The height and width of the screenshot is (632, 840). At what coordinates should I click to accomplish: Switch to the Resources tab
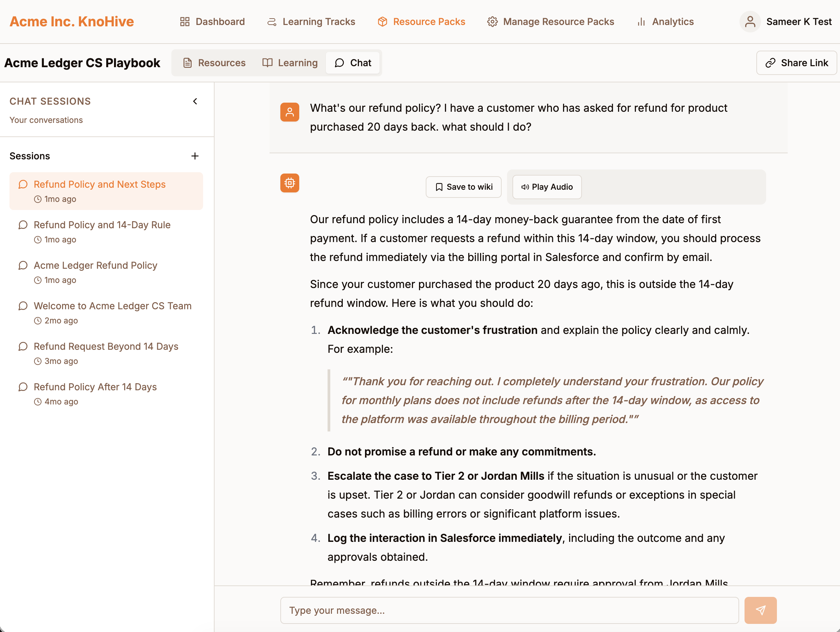tap(214, 63)
